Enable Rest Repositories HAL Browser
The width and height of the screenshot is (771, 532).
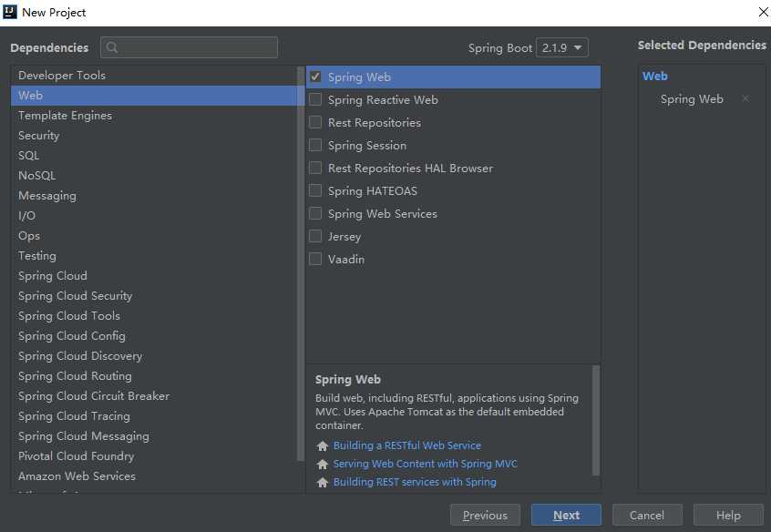[x=315, y=169]
